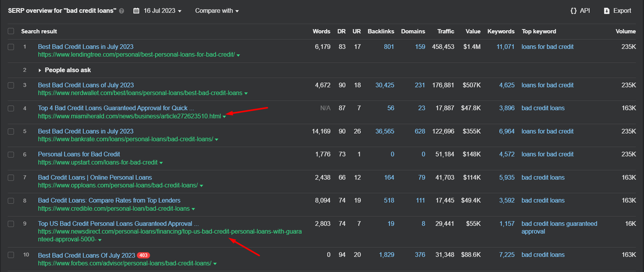
Task: Click the help question mark icon beside the title
Action: (122, 11)
